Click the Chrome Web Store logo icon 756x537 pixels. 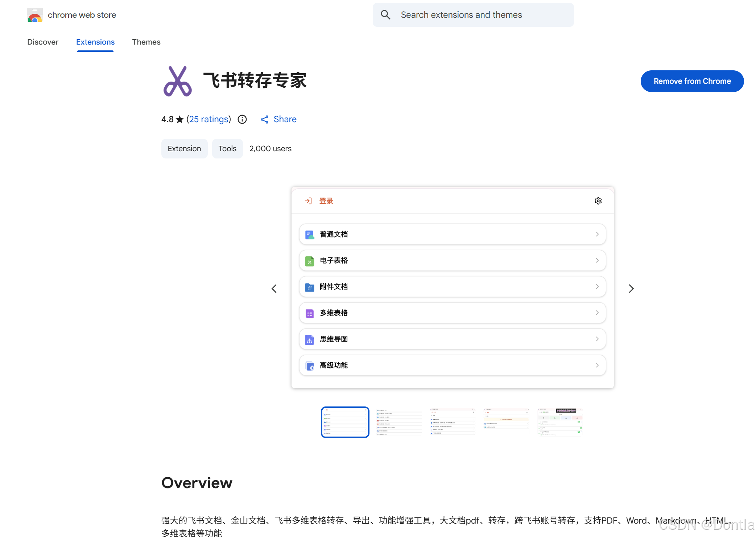tap(35, 15)
